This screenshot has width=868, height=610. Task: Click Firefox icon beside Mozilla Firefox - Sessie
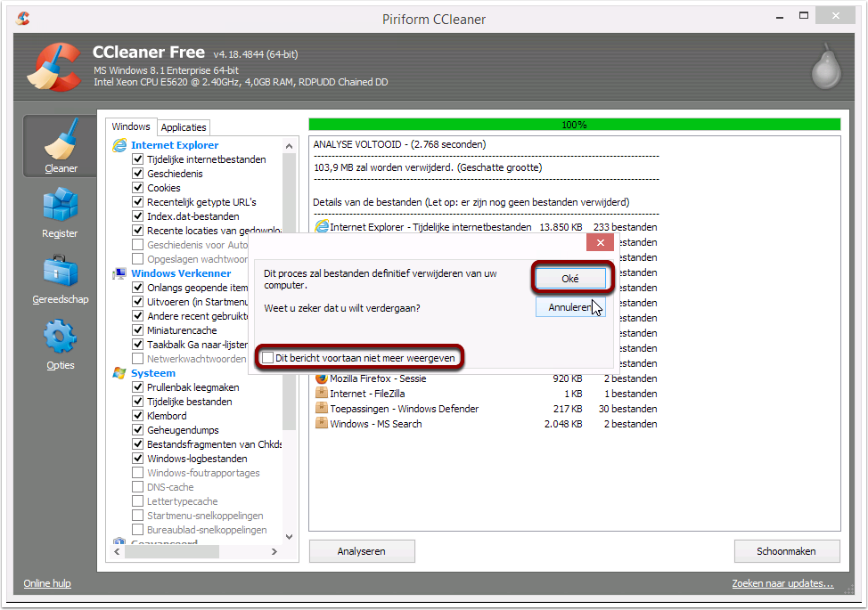pos(321,378)
